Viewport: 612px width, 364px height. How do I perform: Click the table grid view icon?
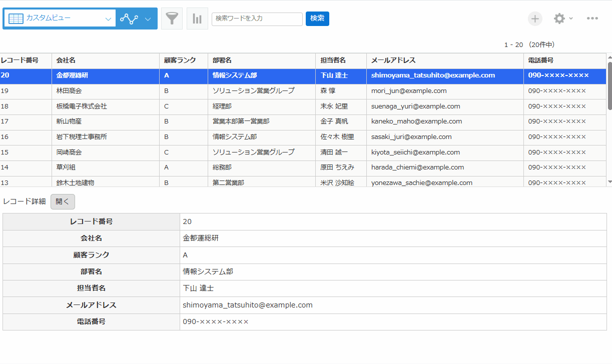click(x=16, y=18)
